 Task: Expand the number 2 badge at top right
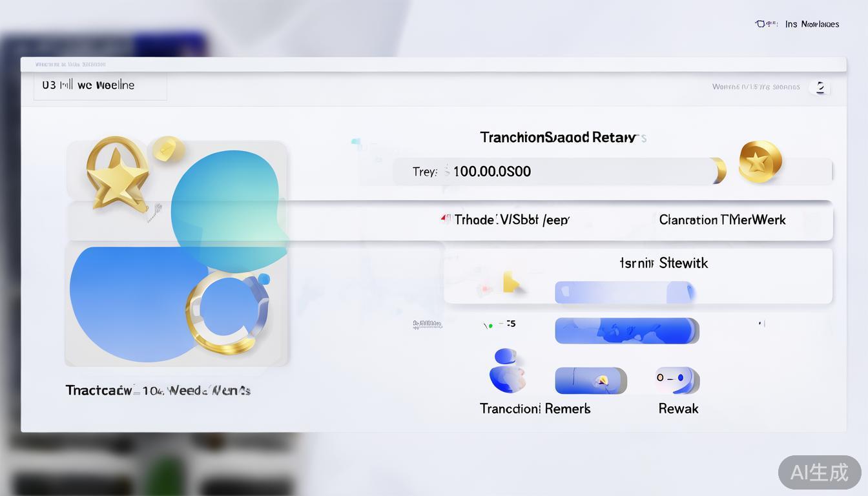[x=820, y=87]
